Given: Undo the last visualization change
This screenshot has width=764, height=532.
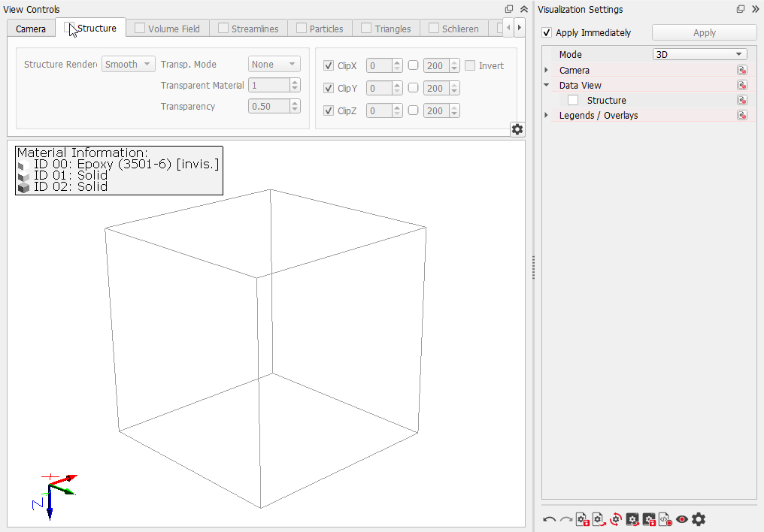Looking at the screenshot, I should (549, 519).
